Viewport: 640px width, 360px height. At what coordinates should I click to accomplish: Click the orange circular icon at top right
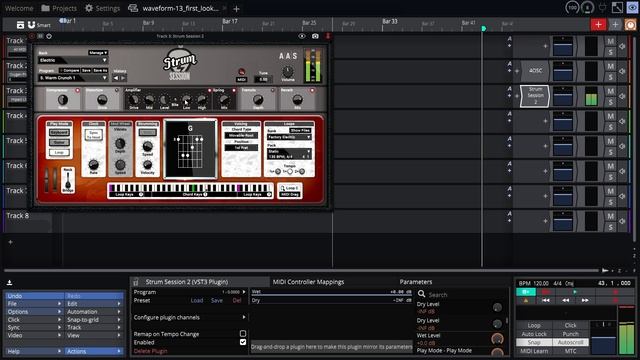click(x=630, y=25)
